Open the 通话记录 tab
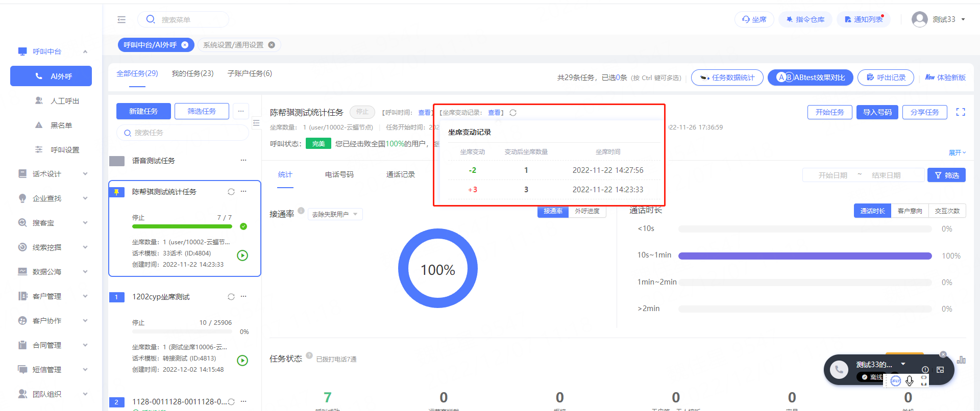 click(401, 174)
